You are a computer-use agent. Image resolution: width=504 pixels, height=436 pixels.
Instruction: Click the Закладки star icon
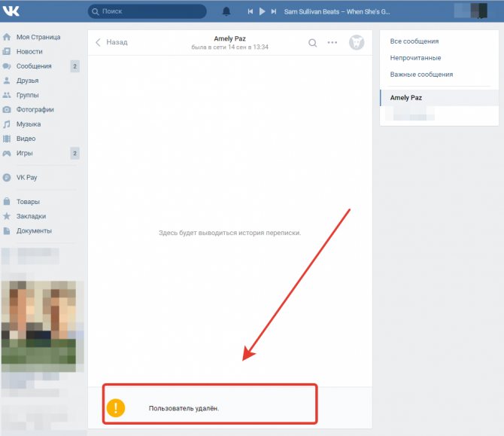point(7,216)
